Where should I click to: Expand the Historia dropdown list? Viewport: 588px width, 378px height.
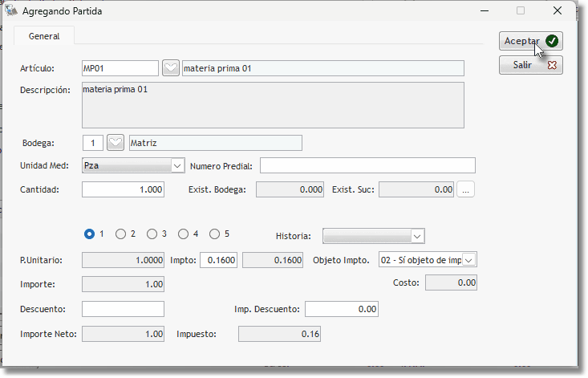pos(373,235)
